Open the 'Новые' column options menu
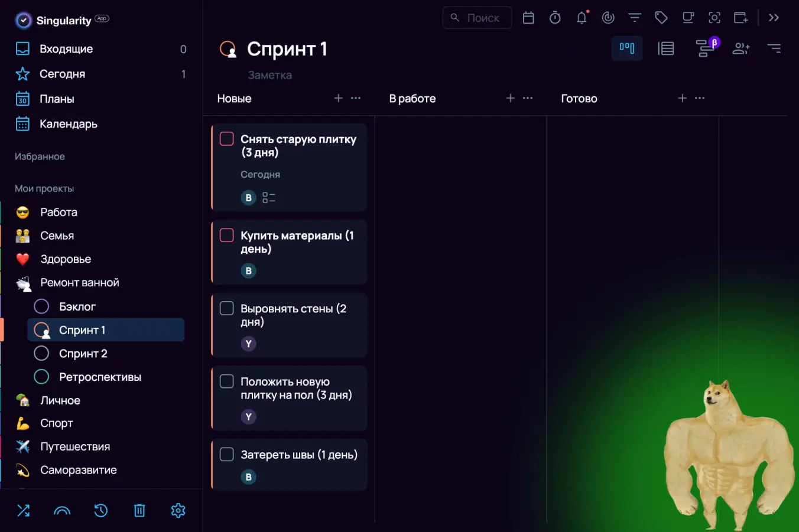This screenshot has width=799, height=532. pyautogui.click(x=356, y=98)
